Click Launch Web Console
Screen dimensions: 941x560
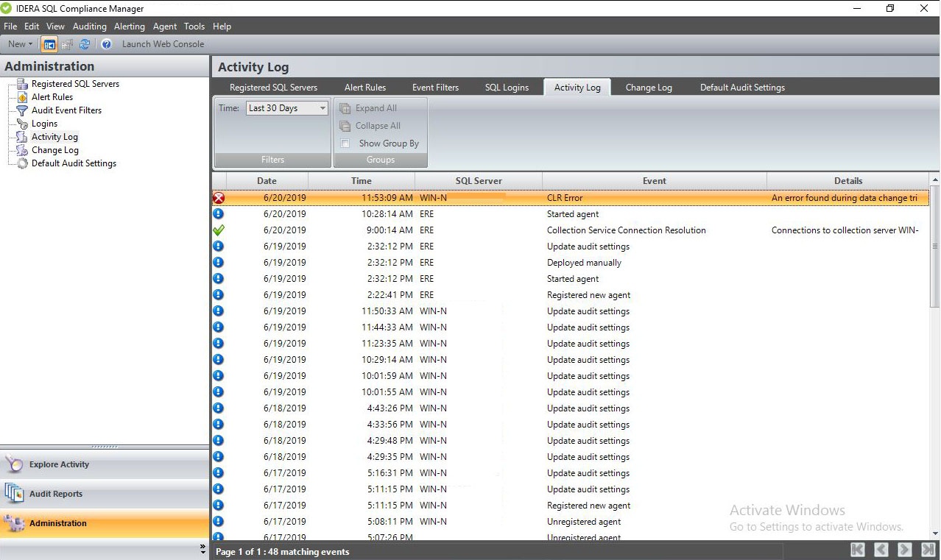(x=163, y=44)
